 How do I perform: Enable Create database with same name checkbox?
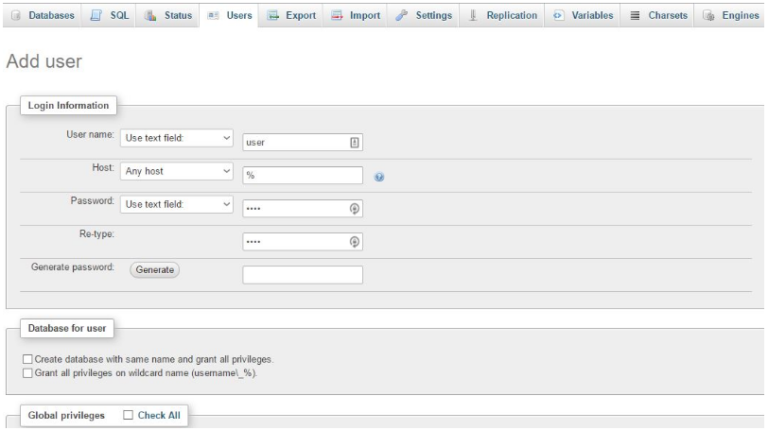click(x=27, y=358)
